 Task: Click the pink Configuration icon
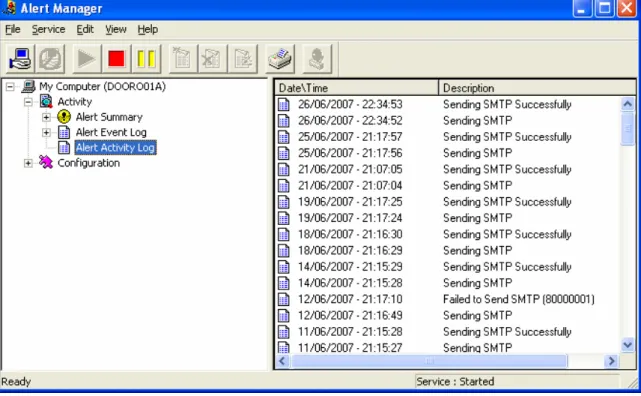46,162
